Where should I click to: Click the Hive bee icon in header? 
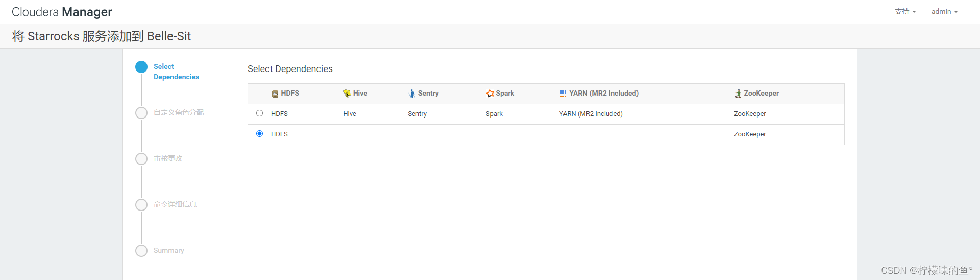click(x=347, y=94)
